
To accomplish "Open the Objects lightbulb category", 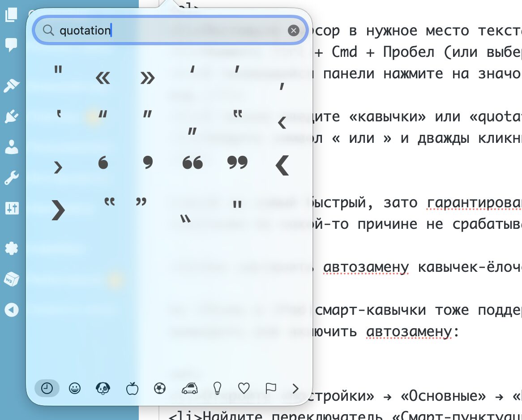I will point(216,388).
